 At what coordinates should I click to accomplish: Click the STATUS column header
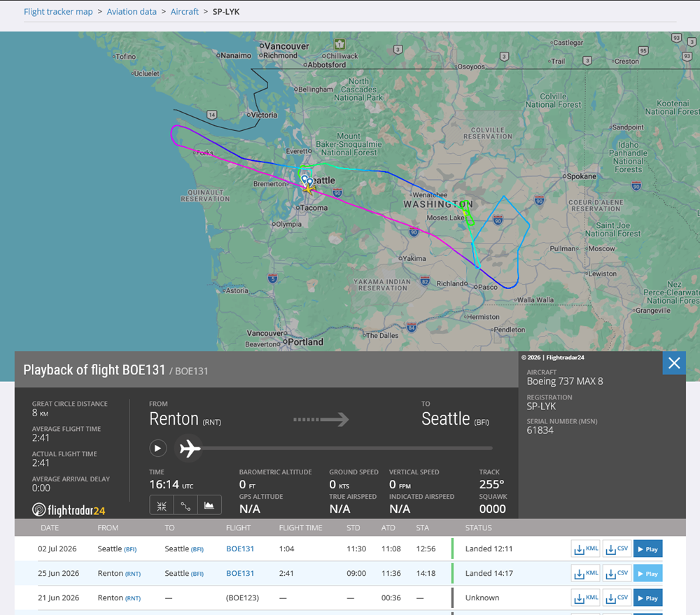pos(478,528)
